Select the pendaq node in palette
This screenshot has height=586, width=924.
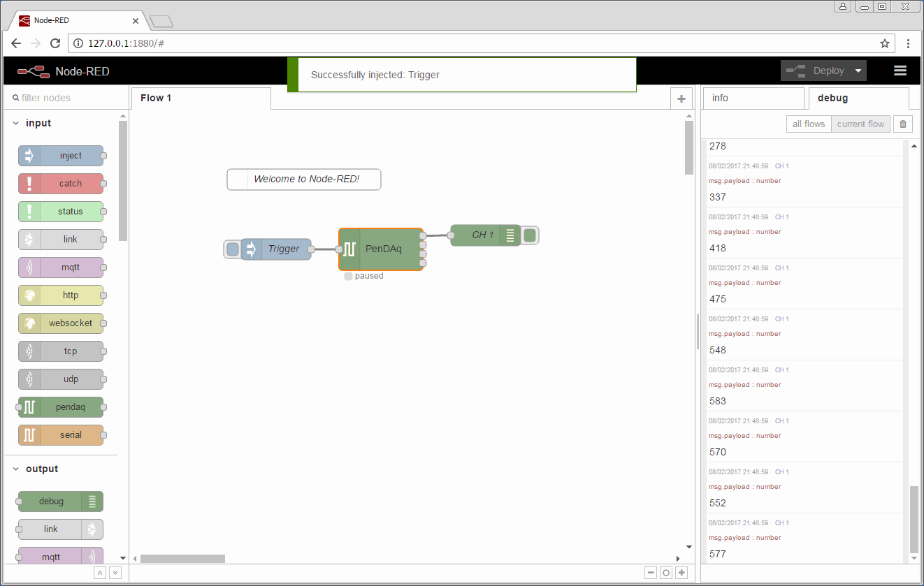coord(61,407)
